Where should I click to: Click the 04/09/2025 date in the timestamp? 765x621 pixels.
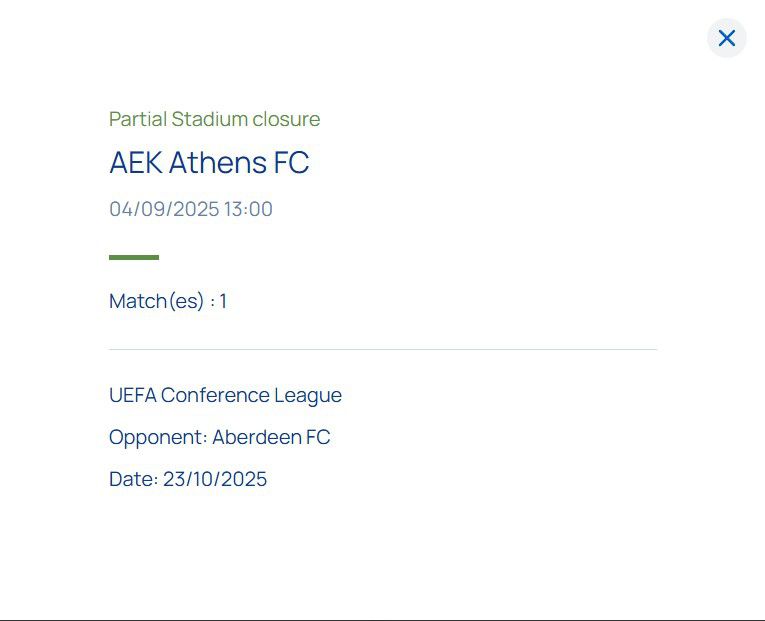(164, 209)
